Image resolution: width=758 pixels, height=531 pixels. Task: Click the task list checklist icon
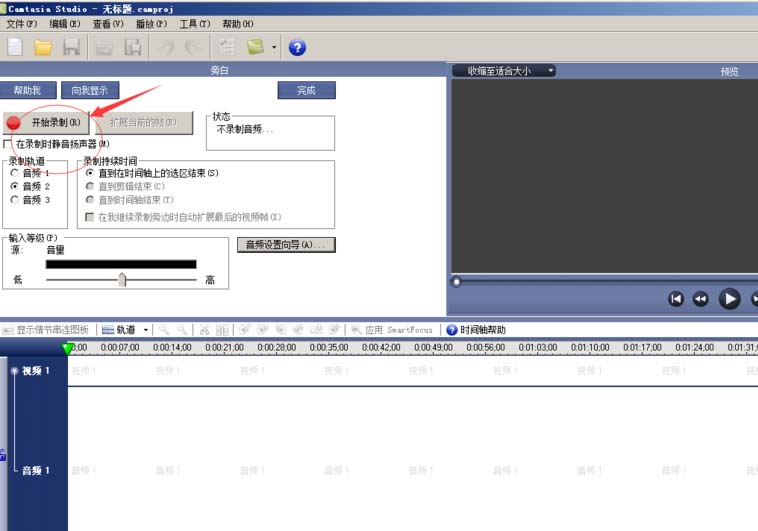click(226, 47)
